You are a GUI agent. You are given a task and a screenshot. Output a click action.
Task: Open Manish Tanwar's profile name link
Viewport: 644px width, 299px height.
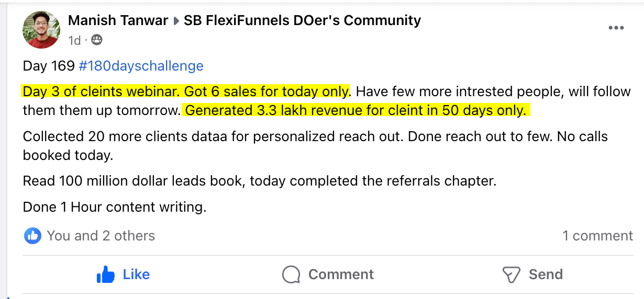pos(118,20)
